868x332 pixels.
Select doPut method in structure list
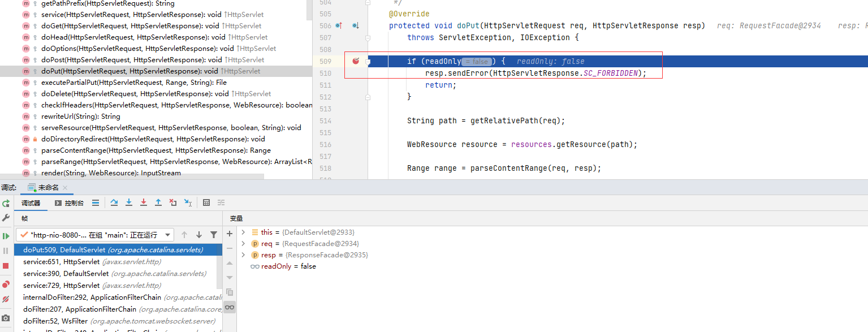156,71
